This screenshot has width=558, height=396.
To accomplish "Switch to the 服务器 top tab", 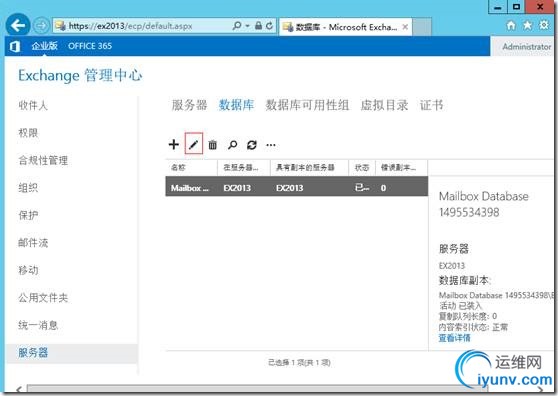I will coord(189,105).
